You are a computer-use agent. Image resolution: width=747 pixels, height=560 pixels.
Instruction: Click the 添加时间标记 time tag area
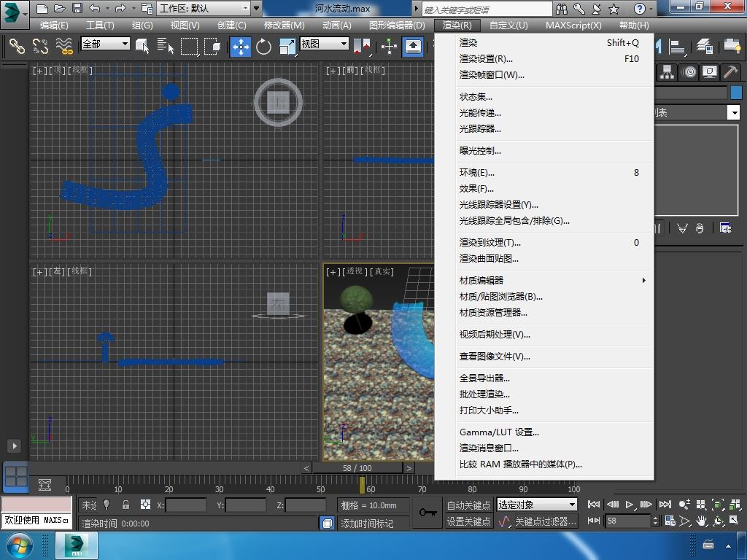[373, 524]
